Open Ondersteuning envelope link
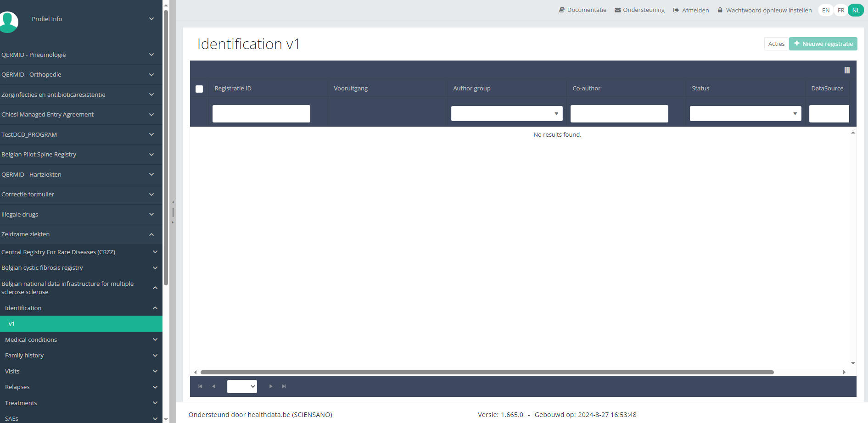 point(639,10)
